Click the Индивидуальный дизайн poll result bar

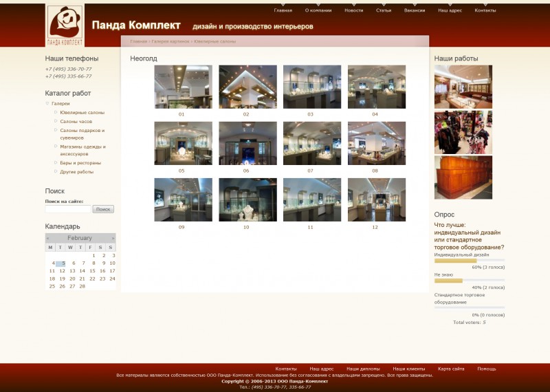[x=470, y=261]
